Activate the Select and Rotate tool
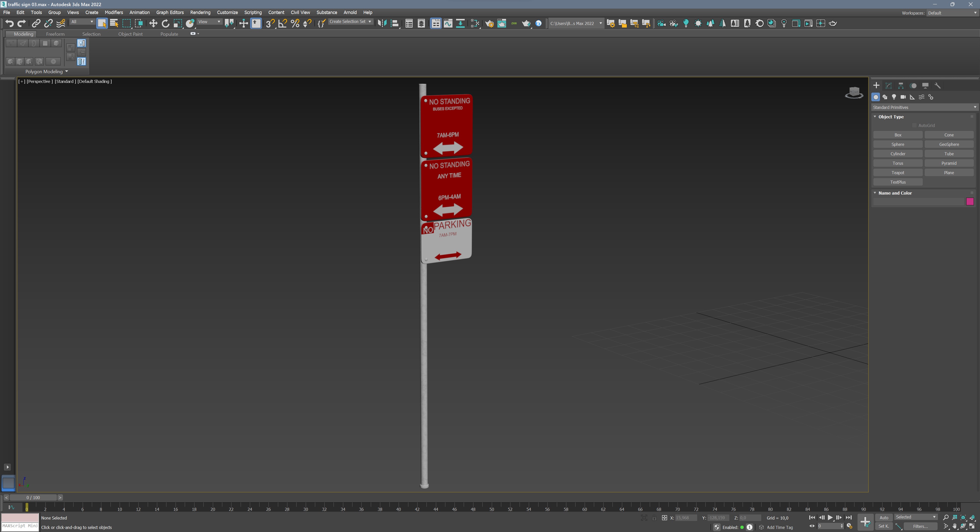 [165, 23]
